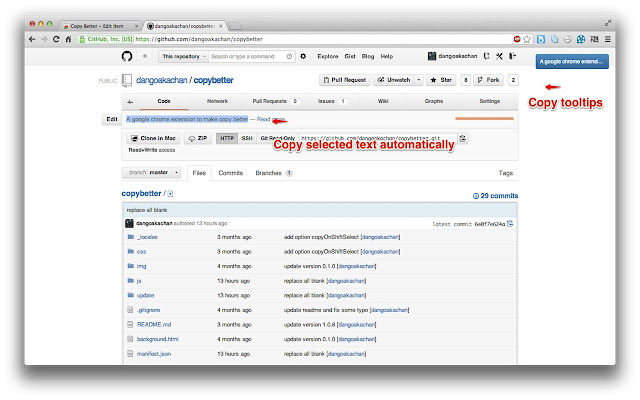Viewport: 640px width, 400px height.
Task: Open account settings tools icon
Action: coord(499,56)
